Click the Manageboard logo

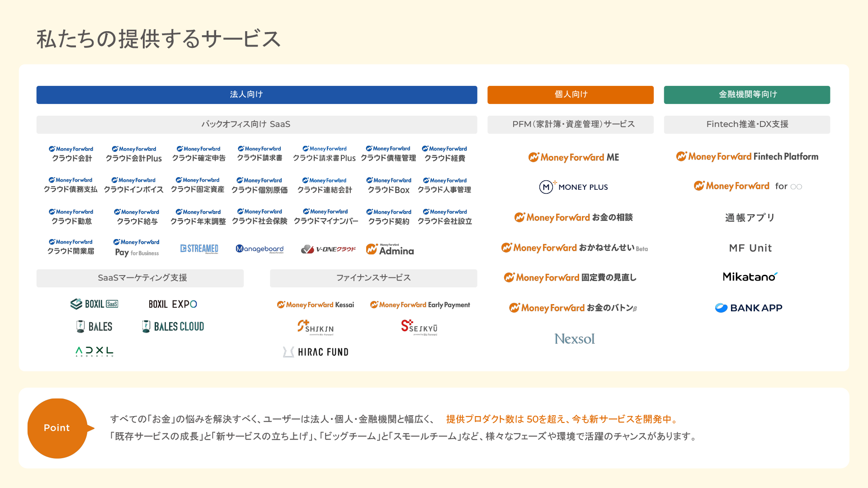coord(260,249)
